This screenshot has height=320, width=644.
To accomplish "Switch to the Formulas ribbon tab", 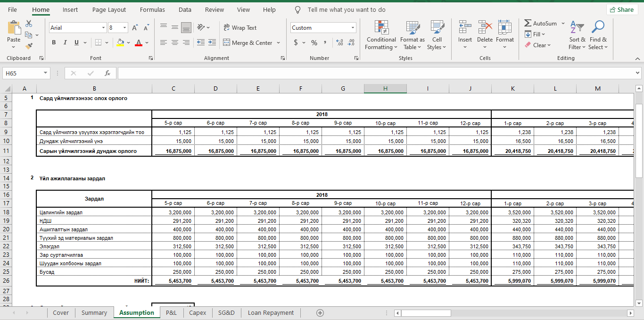I will pos(152,9).
